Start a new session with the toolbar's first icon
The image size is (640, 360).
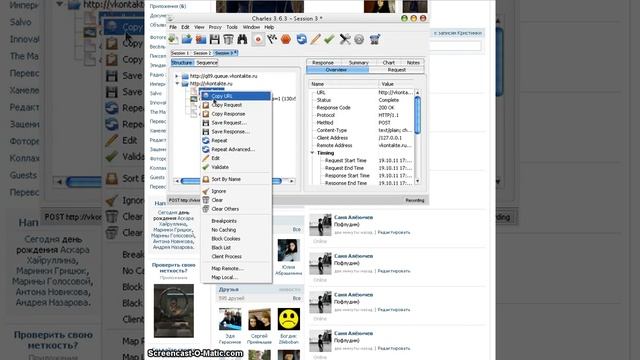173,39
